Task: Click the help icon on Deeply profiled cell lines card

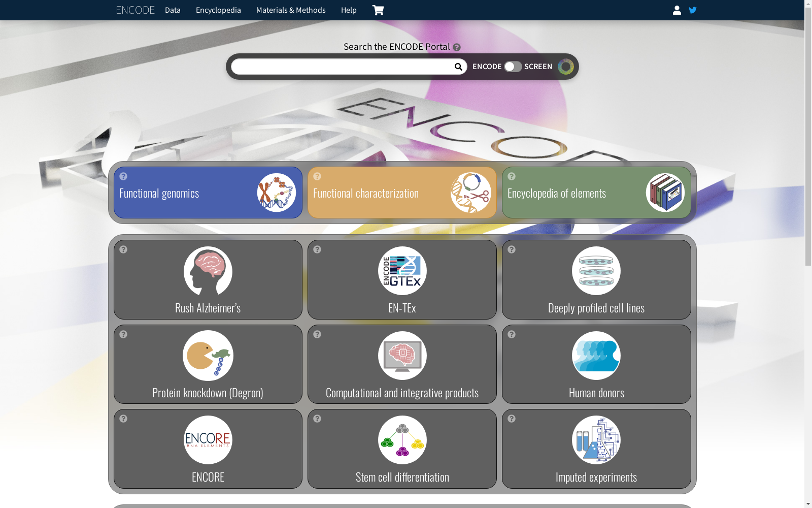Action: coord(512,249)
